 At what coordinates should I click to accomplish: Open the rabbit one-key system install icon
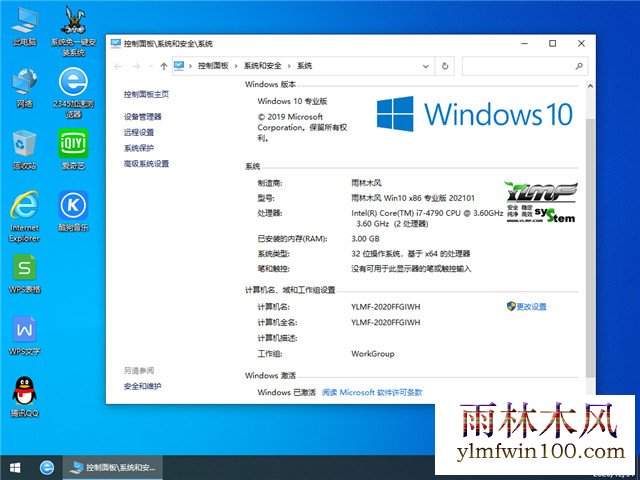73,31
